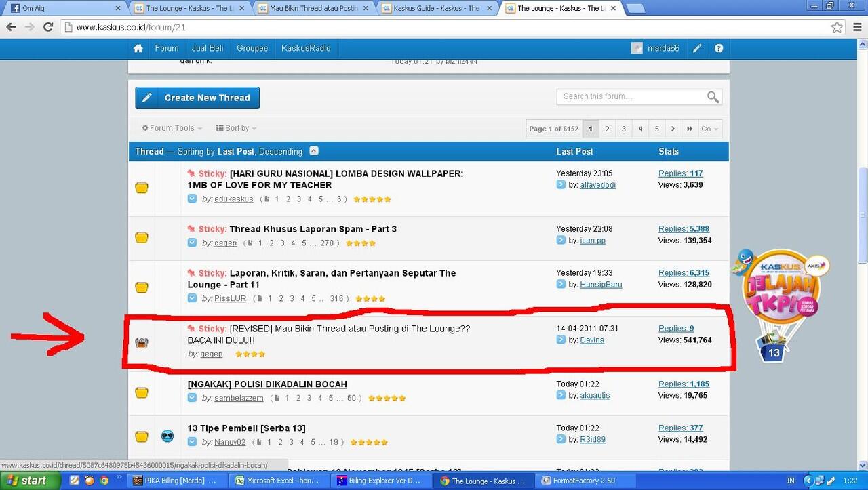This screenshot has height=490, width=868.
Task: Click page 270 of Laporan Spam thread
Action: [x=327, y=243]
